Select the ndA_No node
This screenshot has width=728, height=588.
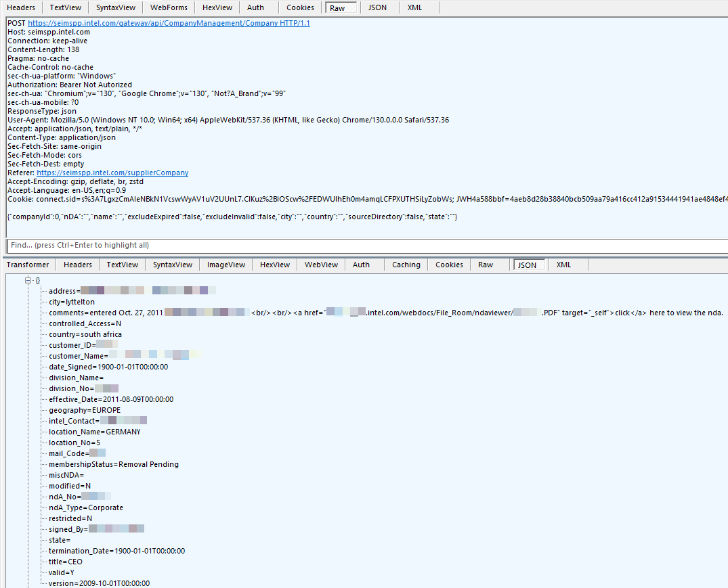[x=80, y=497]
